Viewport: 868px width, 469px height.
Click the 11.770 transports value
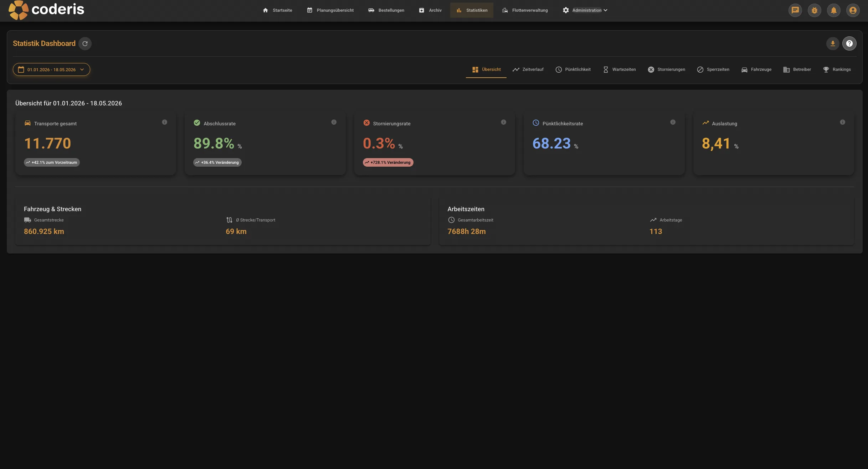click(47, 144)
